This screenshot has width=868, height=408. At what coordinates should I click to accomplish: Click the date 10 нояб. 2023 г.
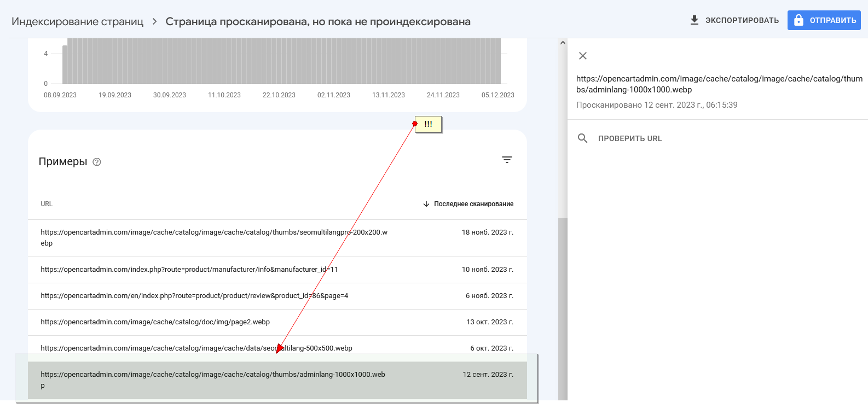pyautogui.click(x=488, y=270)
